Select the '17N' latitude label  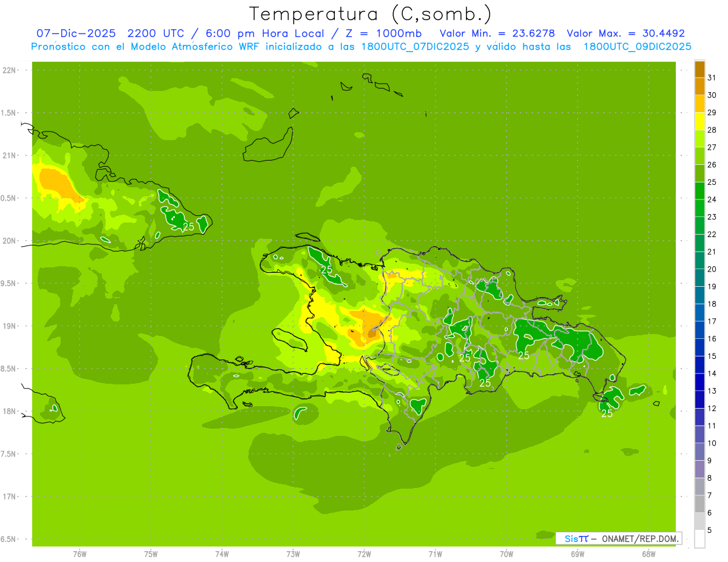10,497
